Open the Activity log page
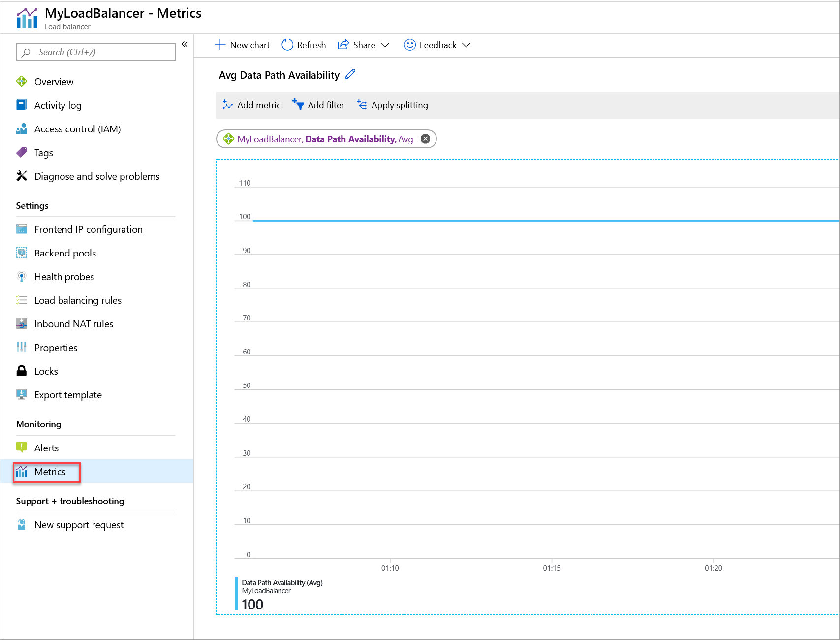This screenshot has height=640, width=840. 58,105
